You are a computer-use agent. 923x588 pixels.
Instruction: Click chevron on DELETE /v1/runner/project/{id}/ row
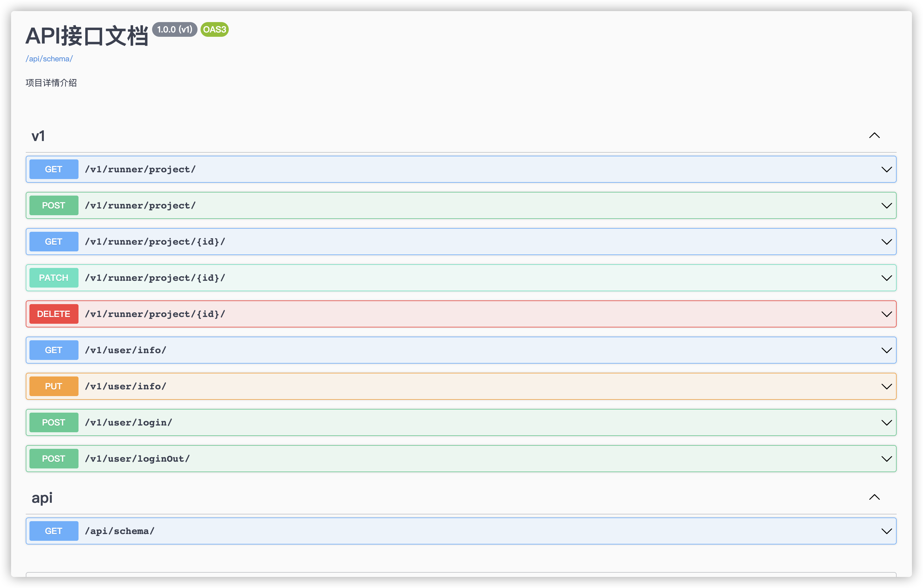[886, 314]
